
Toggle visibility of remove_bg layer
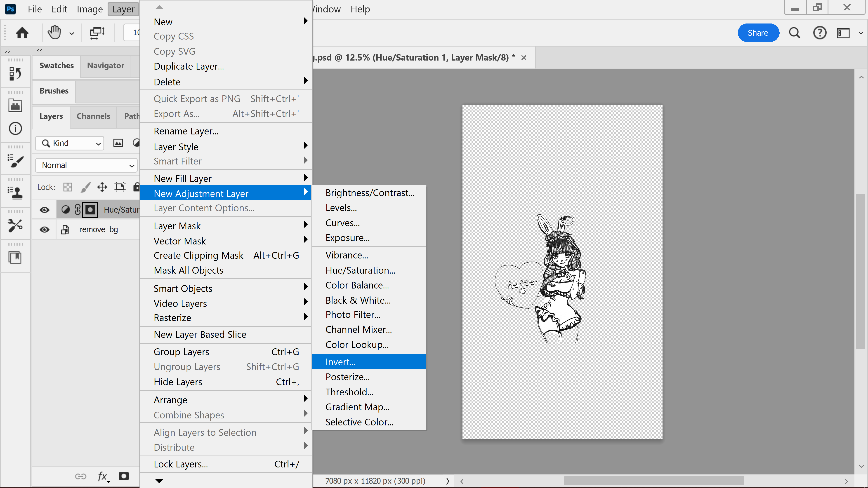pyautogui.click(x=45, y=230)
